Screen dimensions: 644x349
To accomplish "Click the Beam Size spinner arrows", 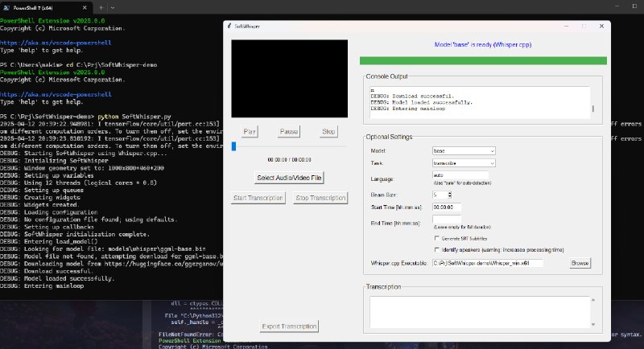I will (448, 195).
